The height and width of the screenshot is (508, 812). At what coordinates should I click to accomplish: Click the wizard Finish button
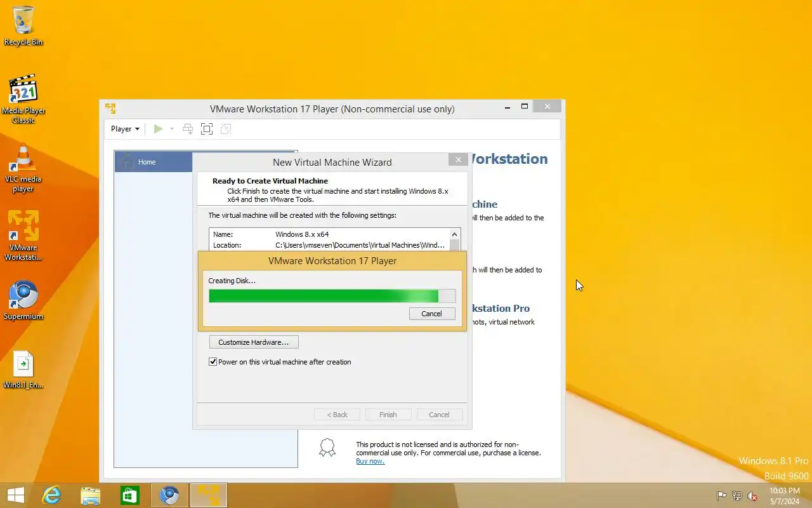(x=388, y=415)
